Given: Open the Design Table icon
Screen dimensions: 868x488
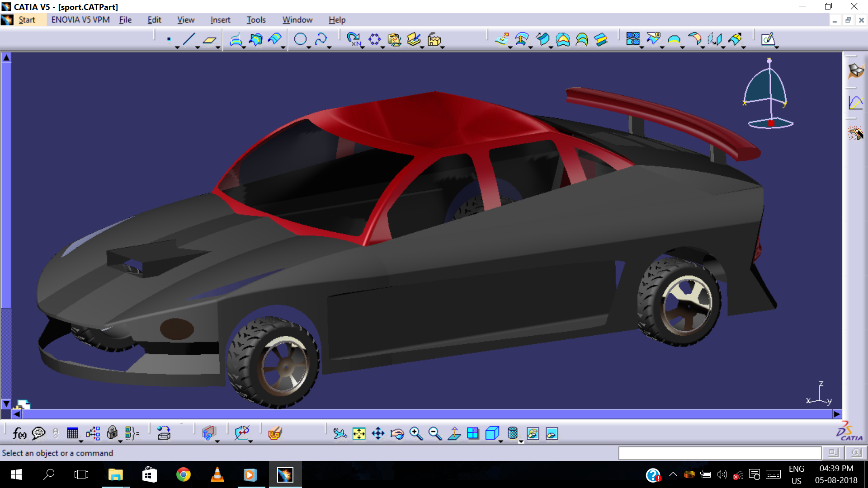Looking at the screenshot, I should tap(72, 433).
